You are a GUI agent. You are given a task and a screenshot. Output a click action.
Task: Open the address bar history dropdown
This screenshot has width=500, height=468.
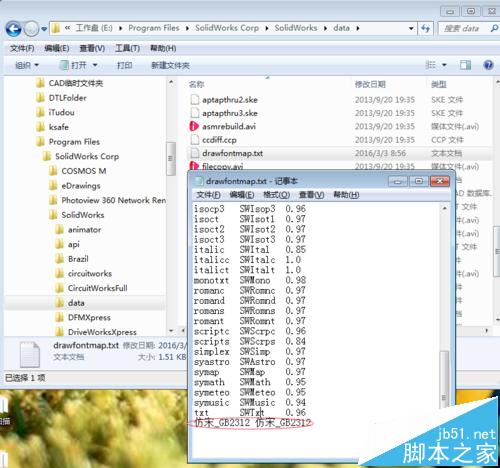(x=411, y=29)
